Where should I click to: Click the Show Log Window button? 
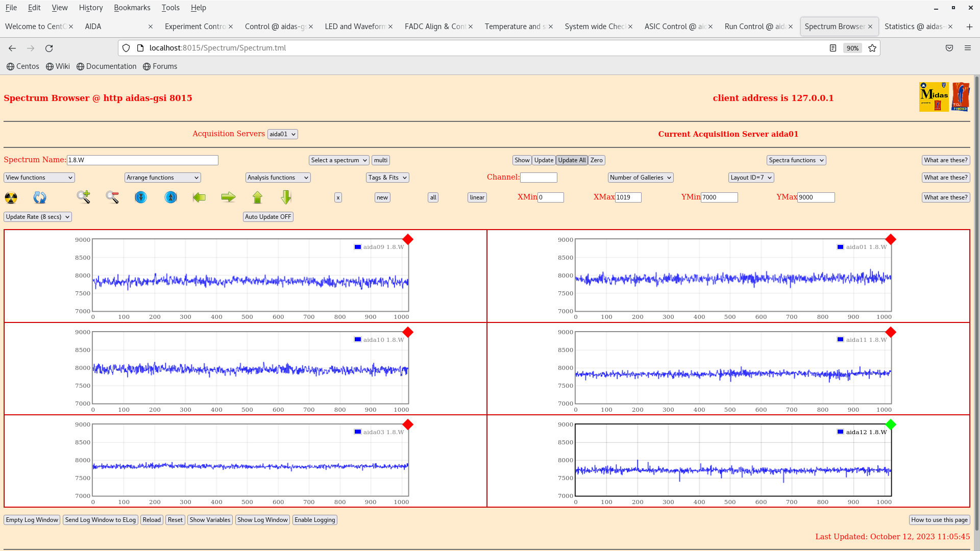pos(262,520)
